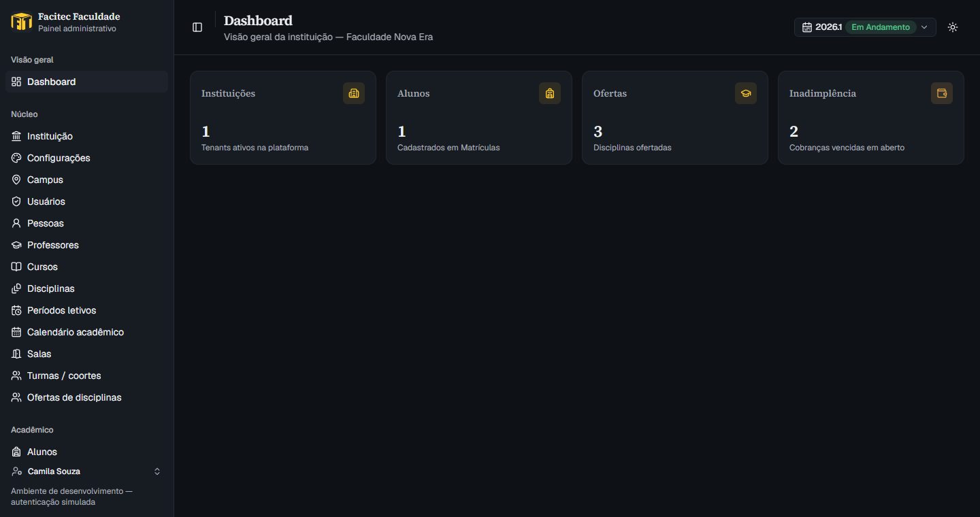Click the Alunos card backpack icon
Image resolution: width=980 pixels, height=517 pixels.
click(x=550, y=93)
